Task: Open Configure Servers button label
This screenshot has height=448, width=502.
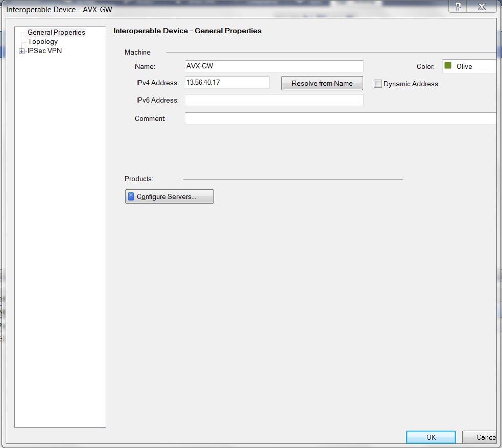Action: coord(166,196)
